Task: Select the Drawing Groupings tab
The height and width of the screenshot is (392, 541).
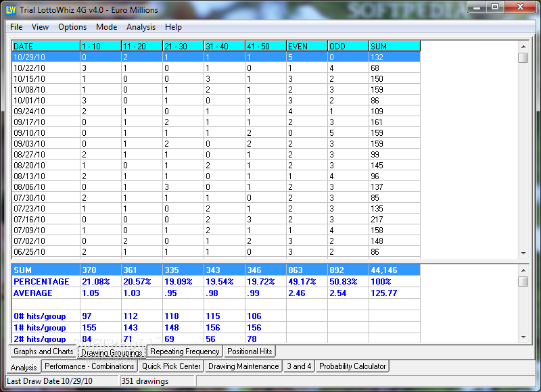Action: point(112,352)
